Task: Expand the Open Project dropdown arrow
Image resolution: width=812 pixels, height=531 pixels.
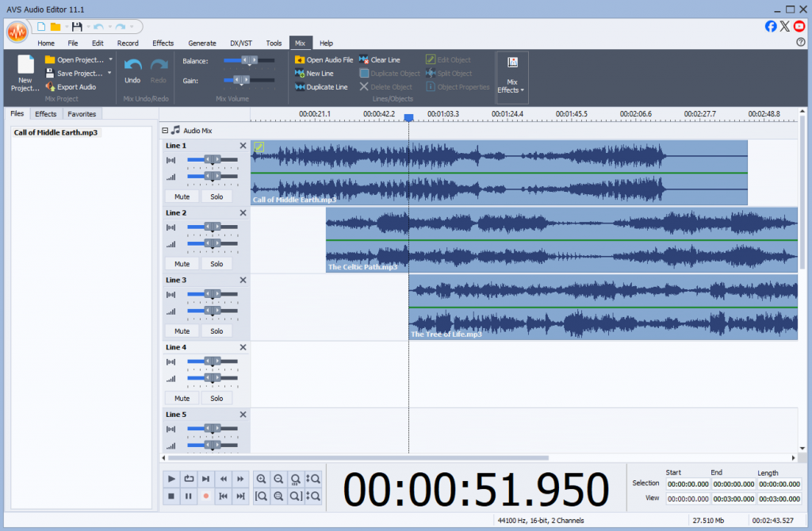Action: pos(110,60)
